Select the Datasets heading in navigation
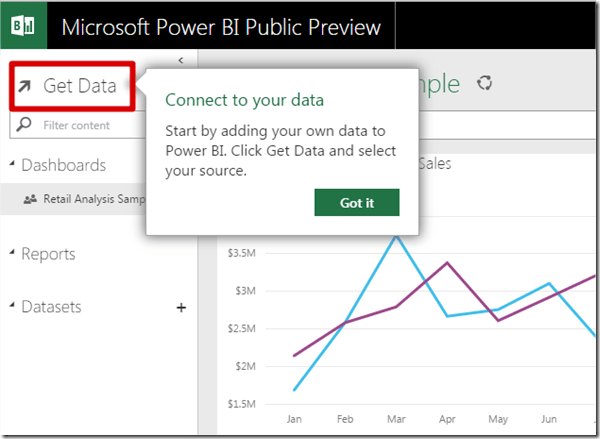 click(x=51, y=307)
